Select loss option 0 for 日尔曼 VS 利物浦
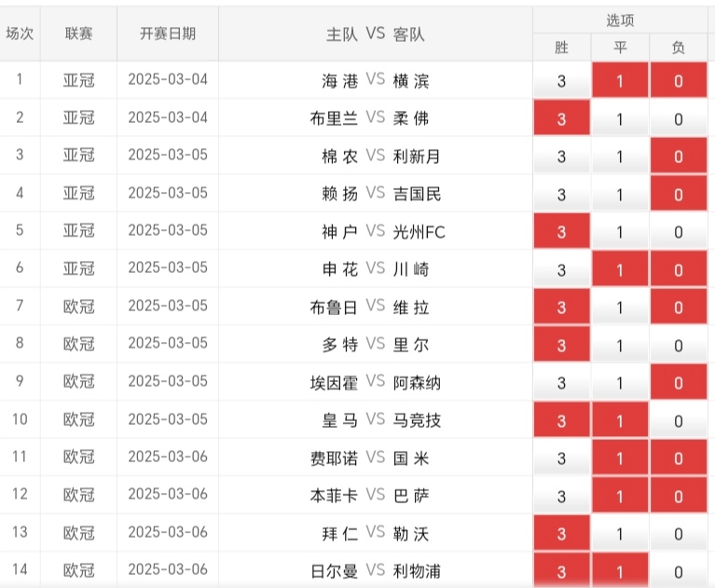Viewport: 715px width, 588px height. tap(679, 571)
